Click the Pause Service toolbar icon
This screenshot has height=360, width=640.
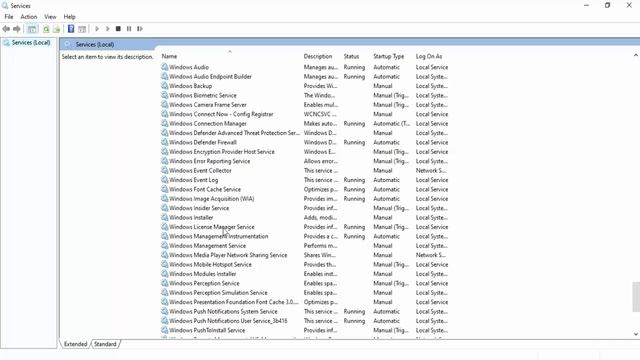pyautogui.click(x=129, y=29)
